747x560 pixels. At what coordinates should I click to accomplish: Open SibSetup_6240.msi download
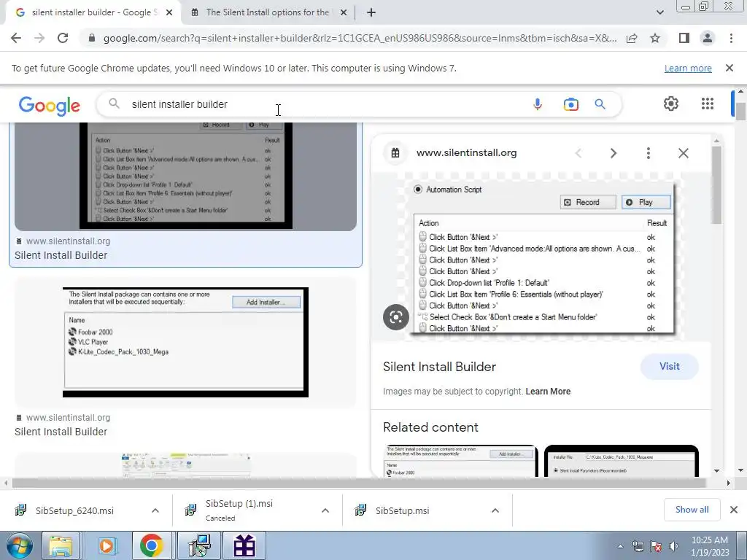pyautogui.click(x=74, y=510)
